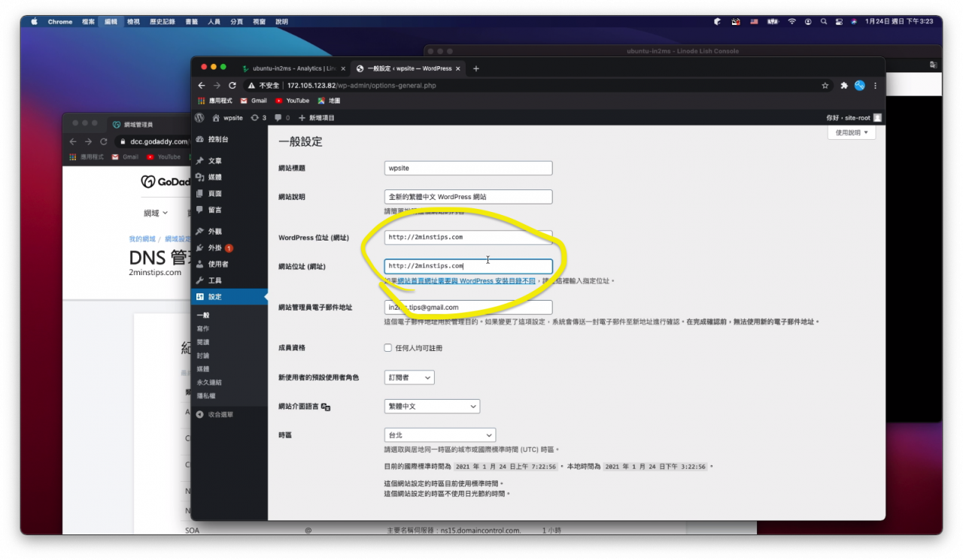This screenshot has height=560, width=963.
Task: Open the wpsite home link in admin bar
Action: (x=228, y=118)
